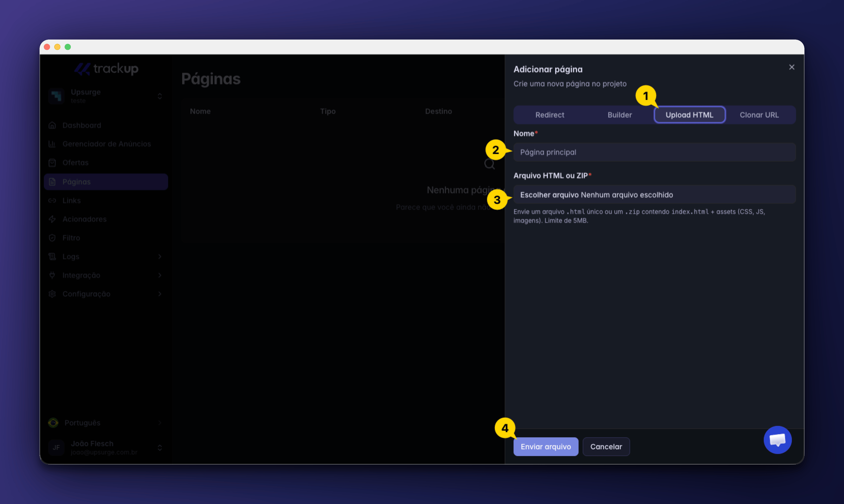Click the Filtro shield icon

(52, 238)
